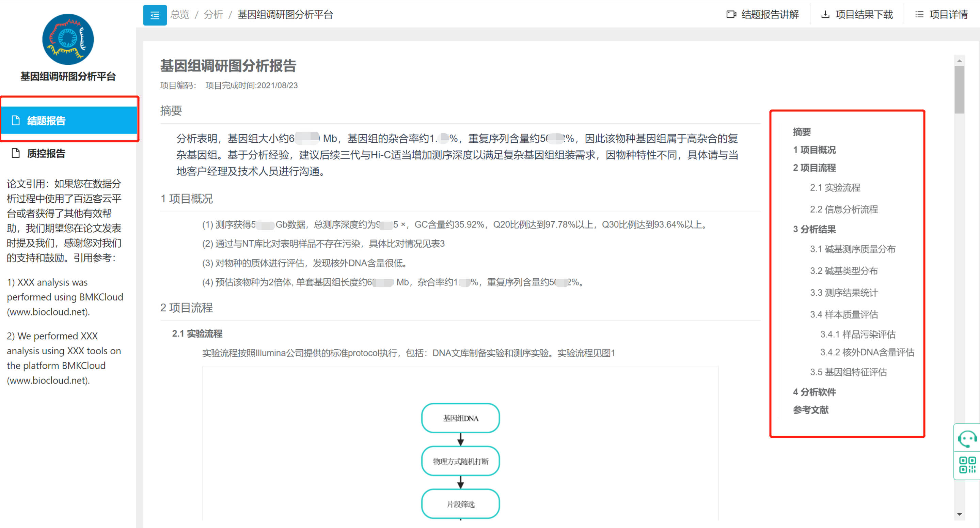Go to 总览 in the breadcrumb
This screenshot has width=980, height=528.
point(179,14)
